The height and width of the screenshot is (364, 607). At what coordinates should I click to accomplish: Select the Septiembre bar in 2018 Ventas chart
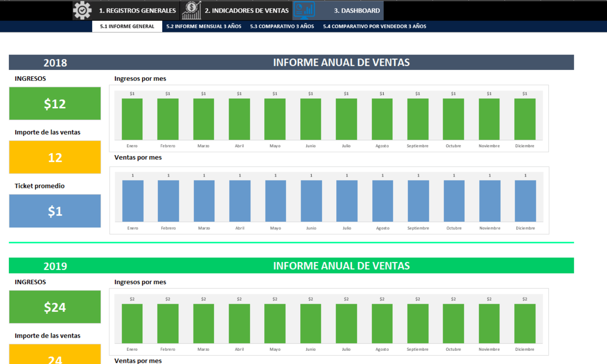[418, 201]
